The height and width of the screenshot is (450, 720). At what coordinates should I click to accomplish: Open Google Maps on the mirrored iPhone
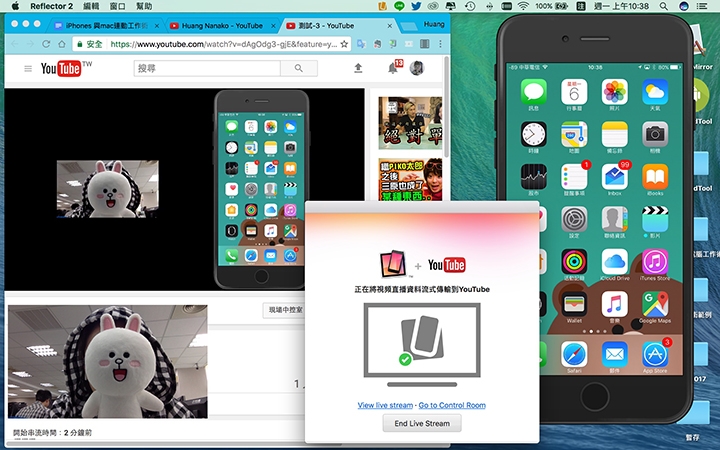[655, 304]
